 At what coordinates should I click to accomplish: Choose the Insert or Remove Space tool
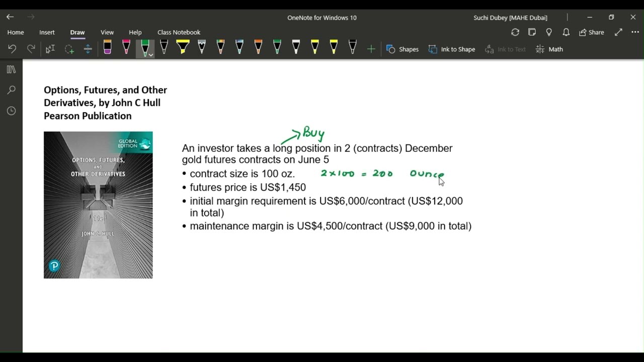[x=88, y=49]
